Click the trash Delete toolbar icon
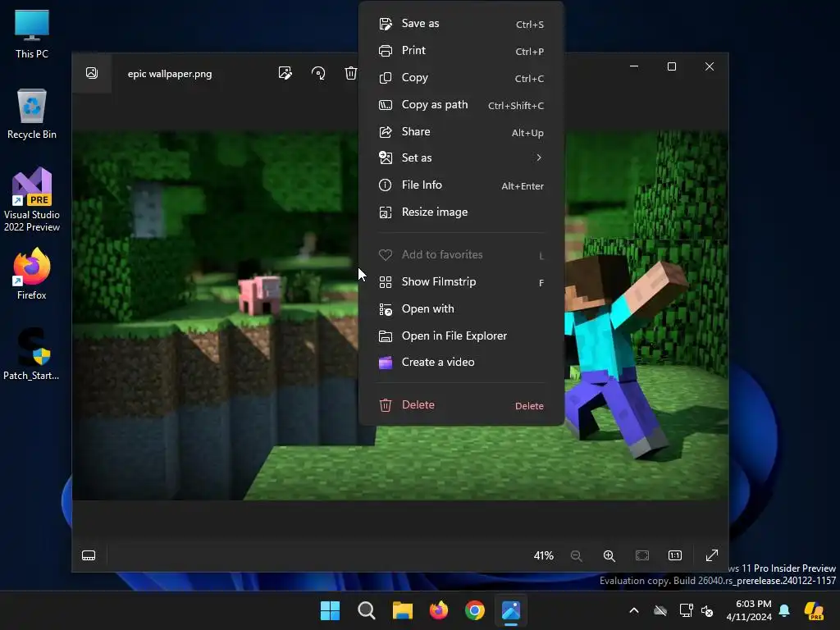This screenshot has height=630, width=840. tap(351, 73)
